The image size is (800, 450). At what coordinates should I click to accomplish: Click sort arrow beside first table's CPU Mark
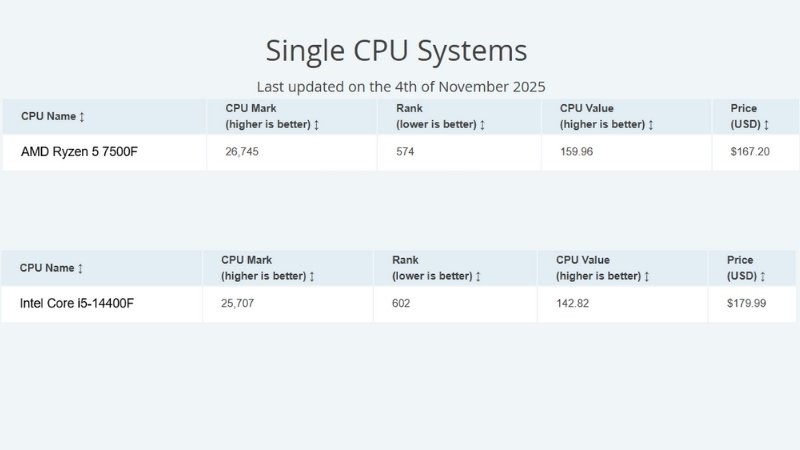[x=316, y=124]
